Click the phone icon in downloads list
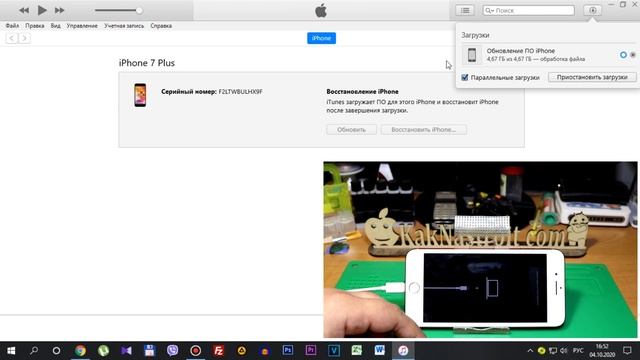Image resolution: width=640 pixels, height=360 pixels. tap(472, 55)
